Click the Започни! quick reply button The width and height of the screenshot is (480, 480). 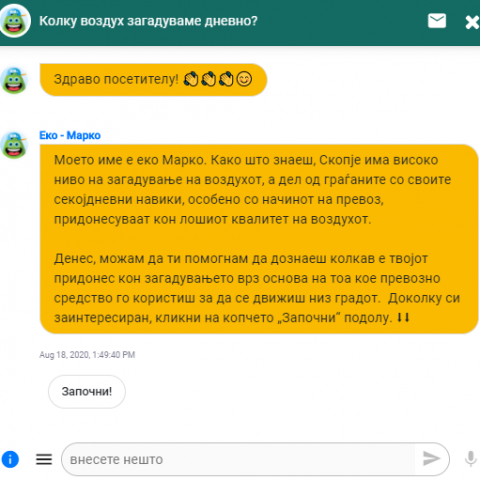87,392
